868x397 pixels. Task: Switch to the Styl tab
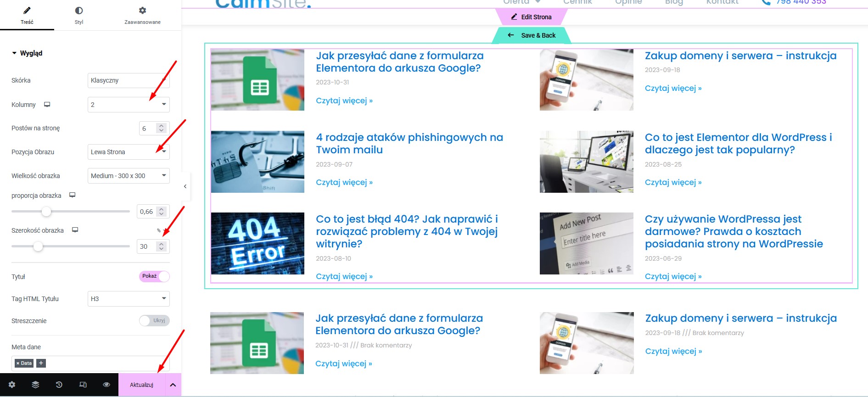[79, 15]
